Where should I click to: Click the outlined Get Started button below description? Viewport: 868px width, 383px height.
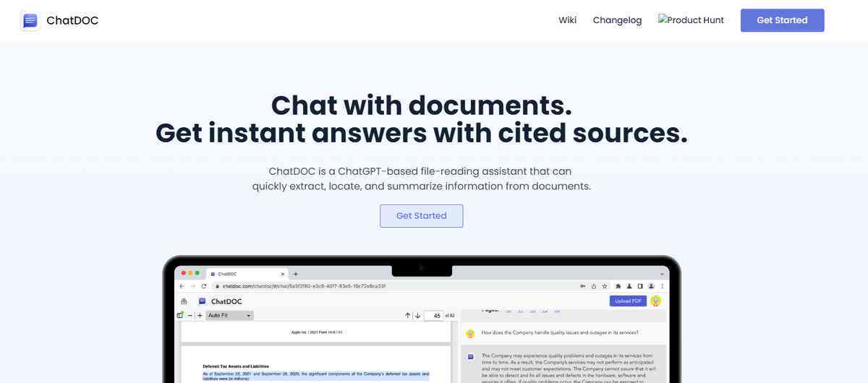[421, 216]
